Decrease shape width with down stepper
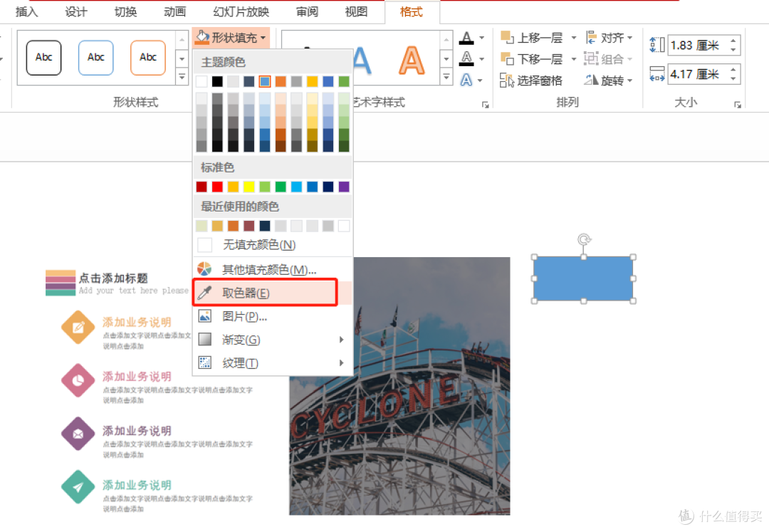 [733, 79]
